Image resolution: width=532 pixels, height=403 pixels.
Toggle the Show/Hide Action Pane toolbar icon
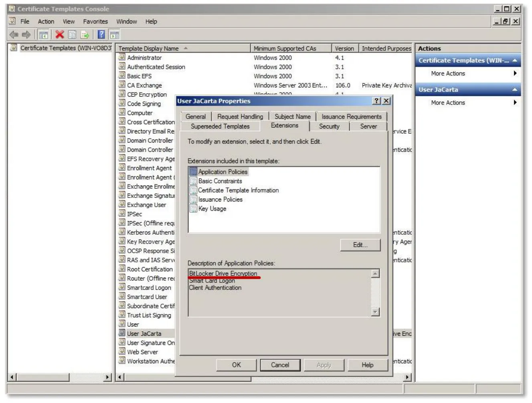pos(114,35)
